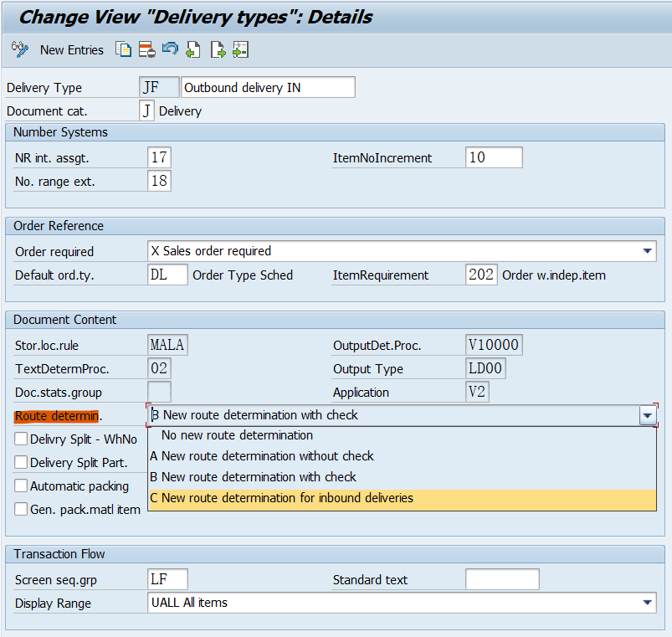Enable Gen. pack.matl item checkbox
Image resolution: width=672 pixels, height=637 pixels.
pos(18,508)
